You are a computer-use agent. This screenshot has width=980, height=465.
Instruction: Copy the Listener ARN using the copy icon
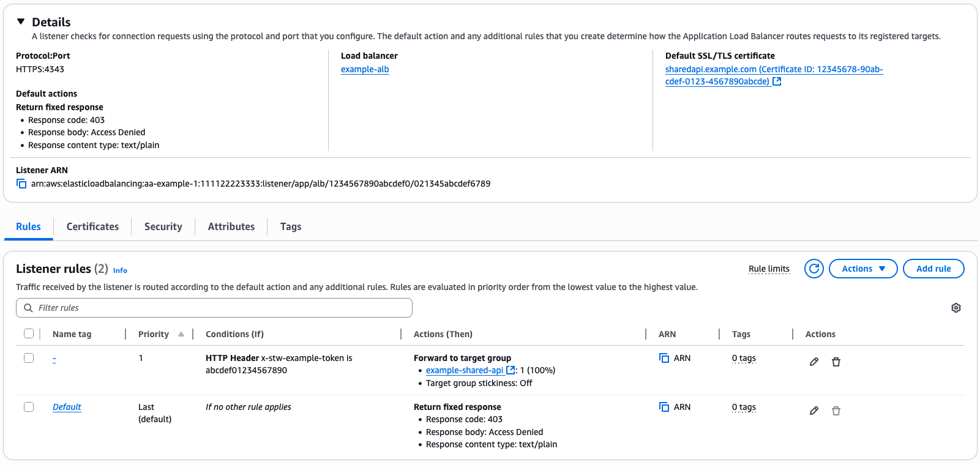21,183
